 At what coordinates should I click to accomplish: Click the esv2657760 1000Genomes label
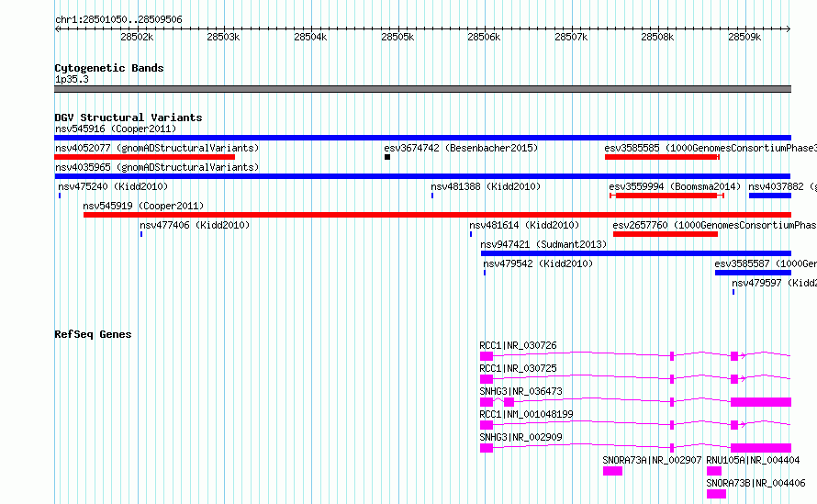(x=714, y=225)
